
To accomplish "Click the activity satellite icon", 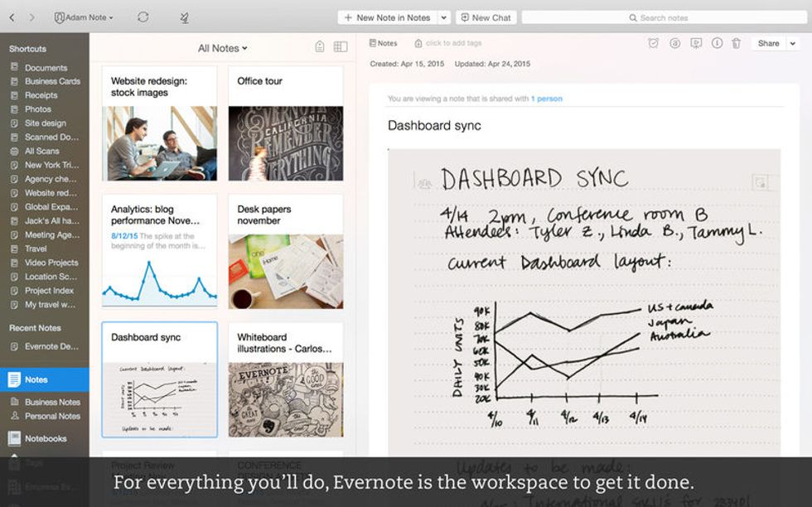I will coord(184,18).
